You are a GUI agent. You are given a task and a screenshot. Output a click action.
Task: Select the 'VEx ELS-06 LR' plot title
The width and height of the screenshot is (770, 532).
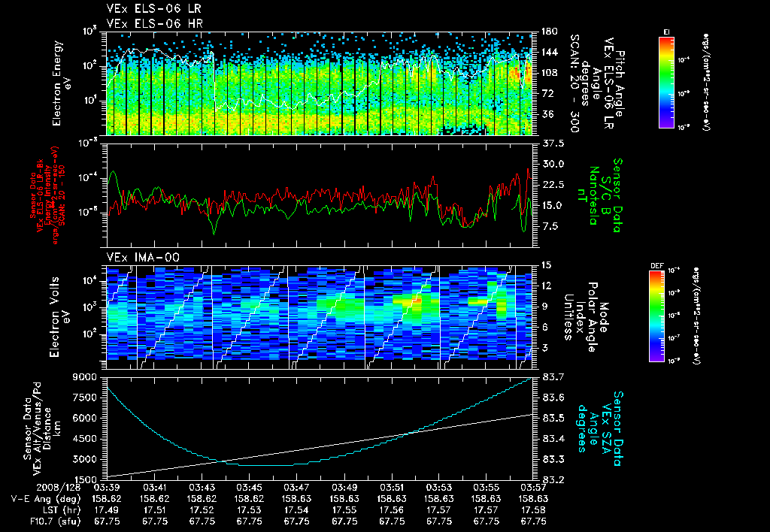tap(153, 8)
